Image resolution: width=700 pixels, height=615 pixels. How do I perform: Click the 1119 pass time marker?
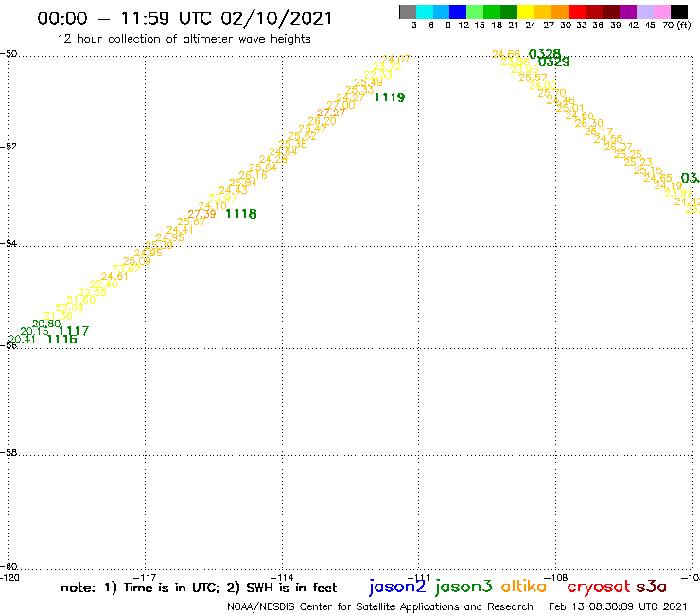(390, 97)
